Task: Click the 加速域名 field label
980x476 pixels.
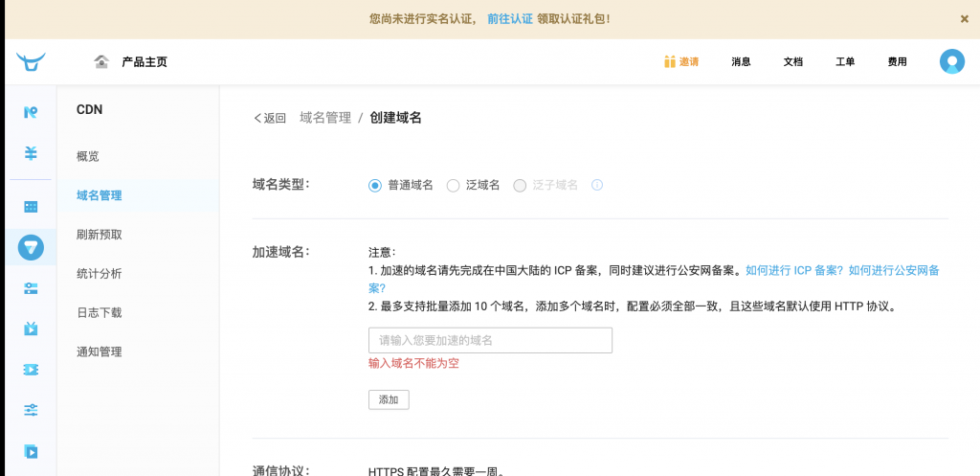Action: tap(281, 252)
